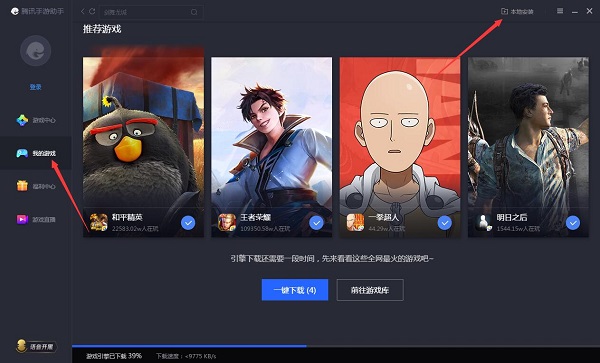
Task: Uncheck the 王者荣耀 selection checkmark
Action: [316, 223]
